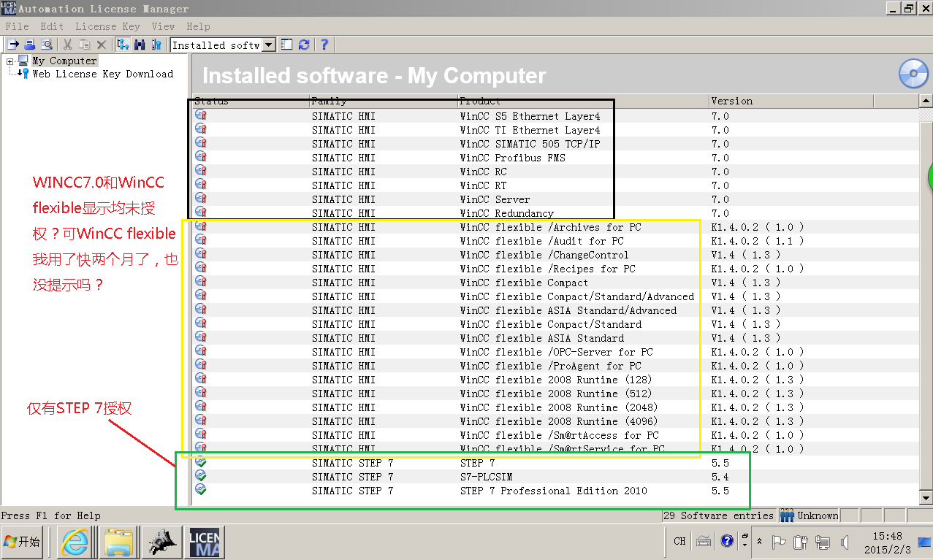The height and width of the screenshot is (560, 933).
Task: Select WinCC flexible /ChangeControl row
Action: 544,255
